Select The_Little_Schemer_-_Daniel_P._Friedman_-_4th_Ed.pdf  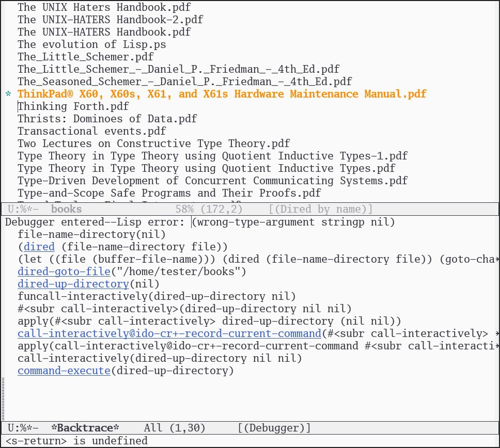179,69
